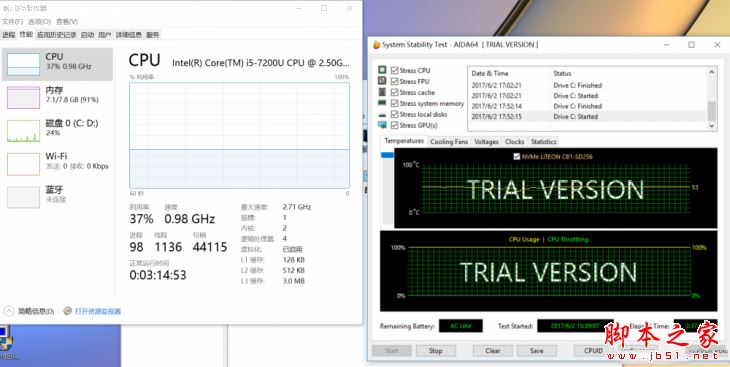Click the chevron icon beside 简略信息

click(9, 311)
